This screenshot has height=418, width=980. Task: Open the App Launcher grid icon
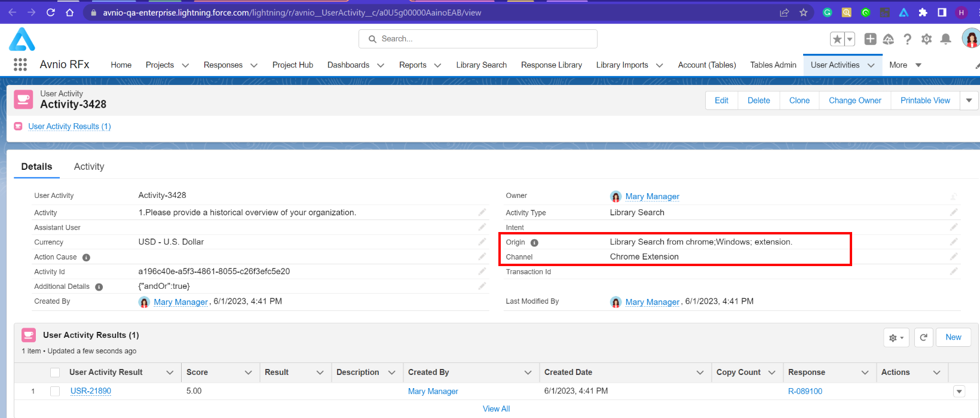point(20,65)
